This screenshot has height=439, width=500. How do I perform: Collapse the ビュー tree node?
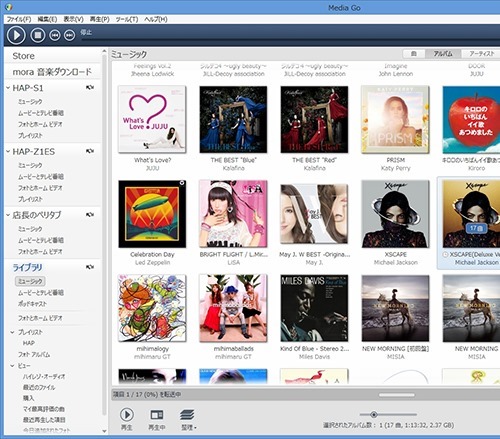pyautogui.click(x=12, y=366)
